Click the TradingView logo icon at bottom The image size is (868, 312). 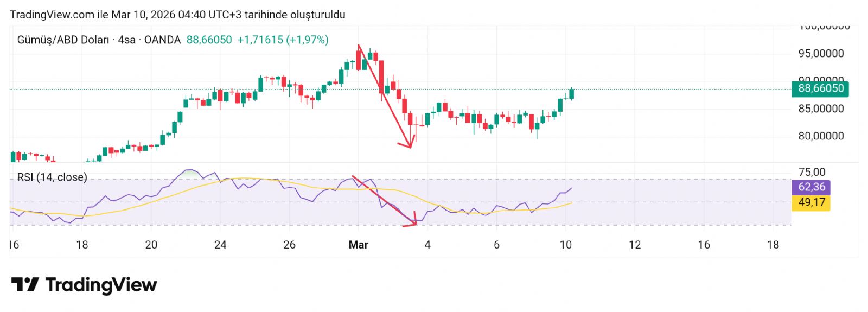(x=24, y=284)
